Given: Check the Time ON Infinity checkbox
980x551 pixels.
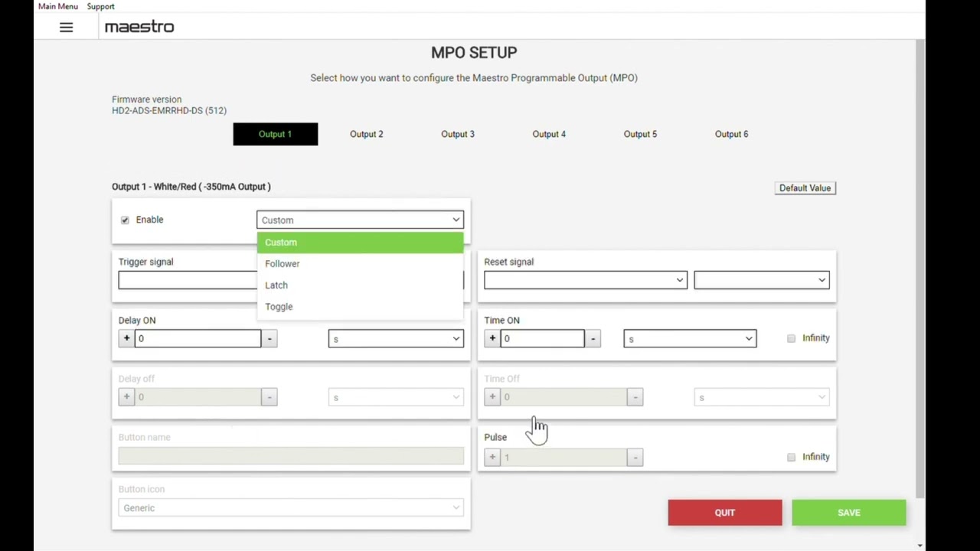Looking at the screenshot, I should (x=791, y=338).
